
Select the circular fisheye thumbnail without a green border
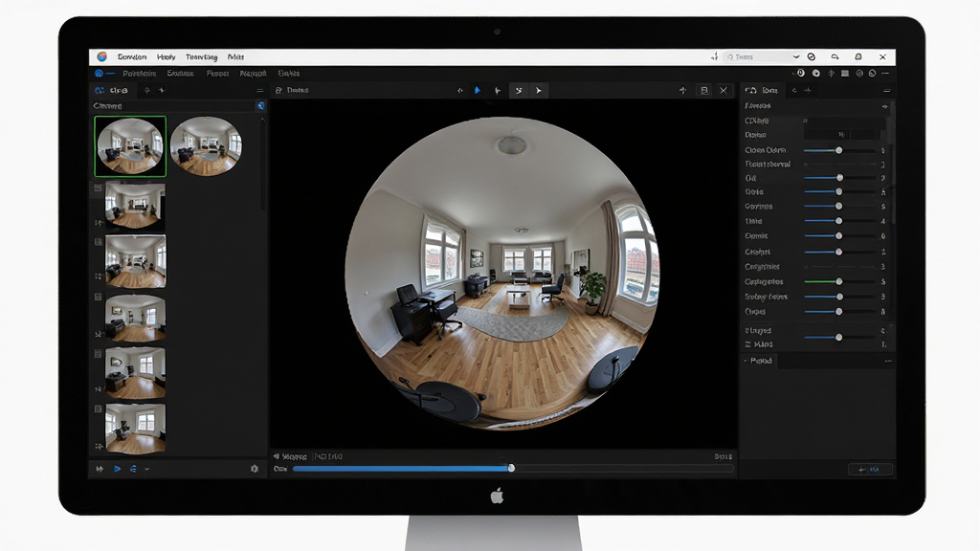pyautogui.click(x=207, y=146)
